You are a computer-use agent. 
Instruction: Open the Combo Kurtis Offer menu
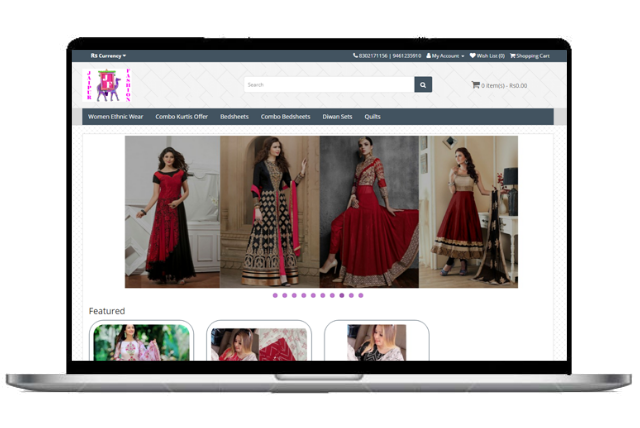tap(181, 117)
